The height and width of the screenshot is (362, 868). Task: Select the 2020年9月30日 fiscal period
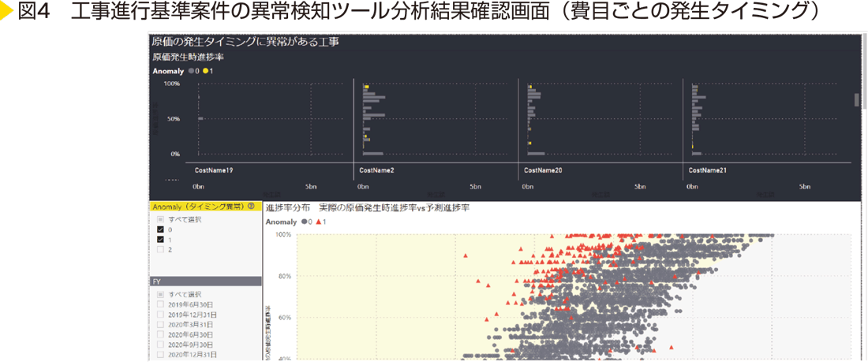(x=160, y=345)
